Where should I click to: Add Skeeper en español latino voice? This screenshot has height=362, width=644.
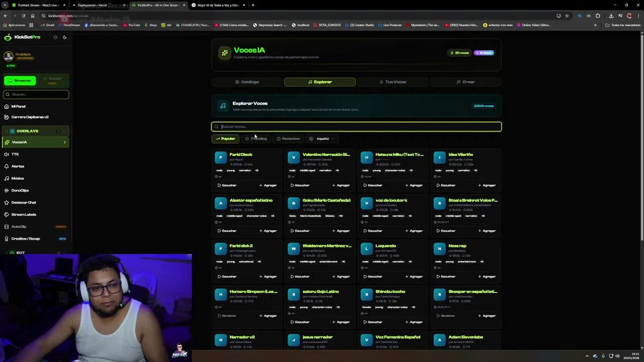click(487, 316)
